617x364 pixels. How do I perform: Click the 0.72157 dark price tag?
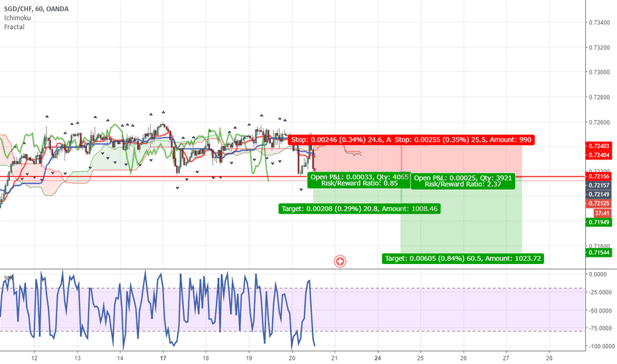tap(598, 185)
